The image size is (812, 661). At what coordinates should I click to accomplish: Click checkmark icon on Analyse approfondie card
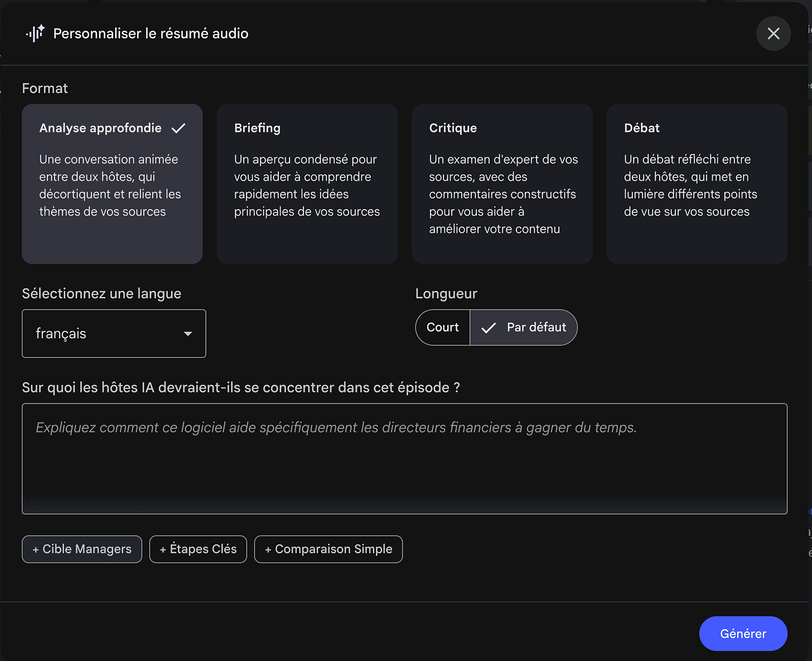click(x=178, y=128)
